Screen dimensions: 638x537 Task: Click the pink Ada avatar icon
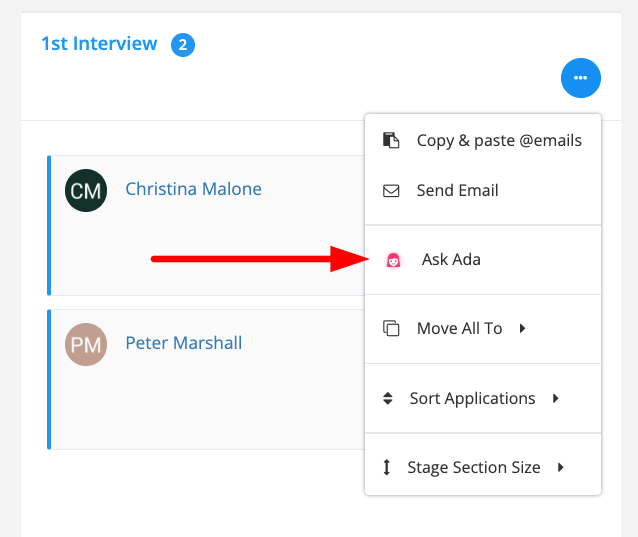click(394, 260)
